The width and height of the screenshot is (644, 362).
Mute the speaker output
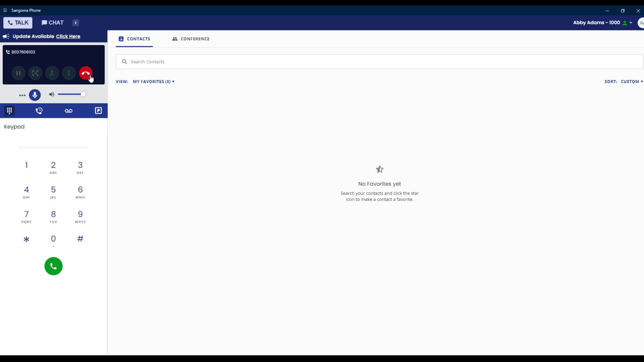[x=52, y=95]
